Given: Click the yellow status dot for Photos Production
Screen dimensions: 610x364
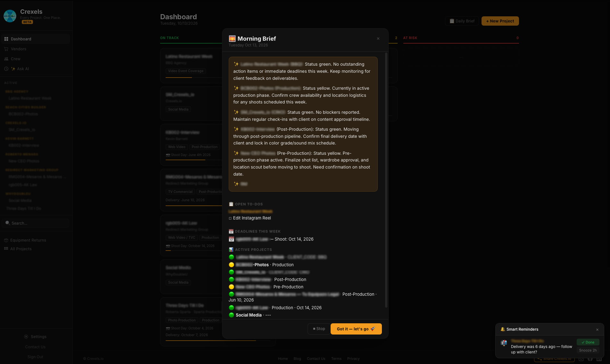Looking at the screenshot, I should click(x=232, y=265).
